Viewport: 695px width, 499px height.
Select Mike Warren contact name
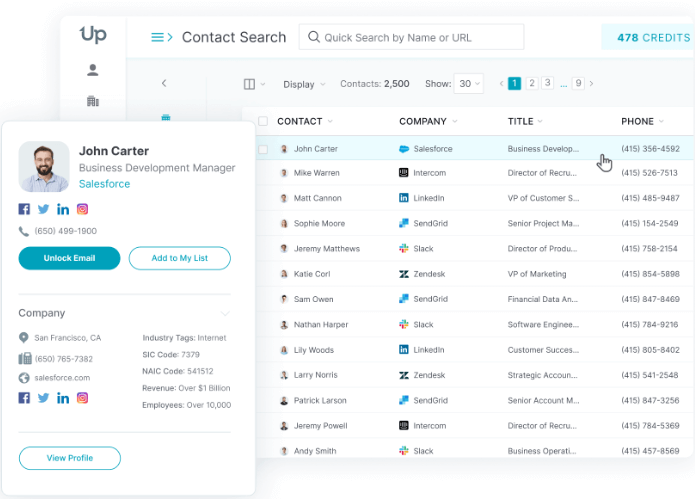coord(316,173)
